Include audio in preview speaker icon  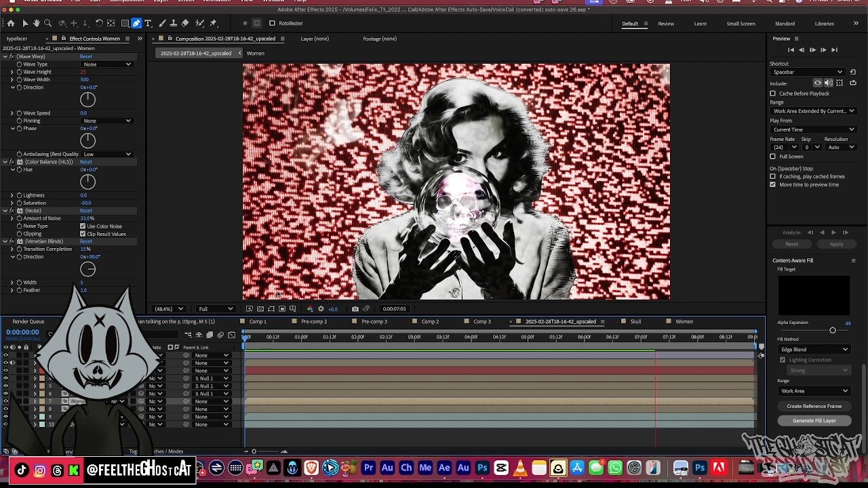pos(828,83)
